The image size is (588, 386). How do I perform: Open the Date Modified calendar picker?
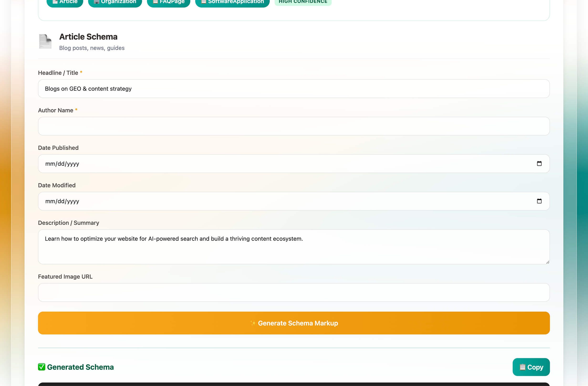coord(540,201)
